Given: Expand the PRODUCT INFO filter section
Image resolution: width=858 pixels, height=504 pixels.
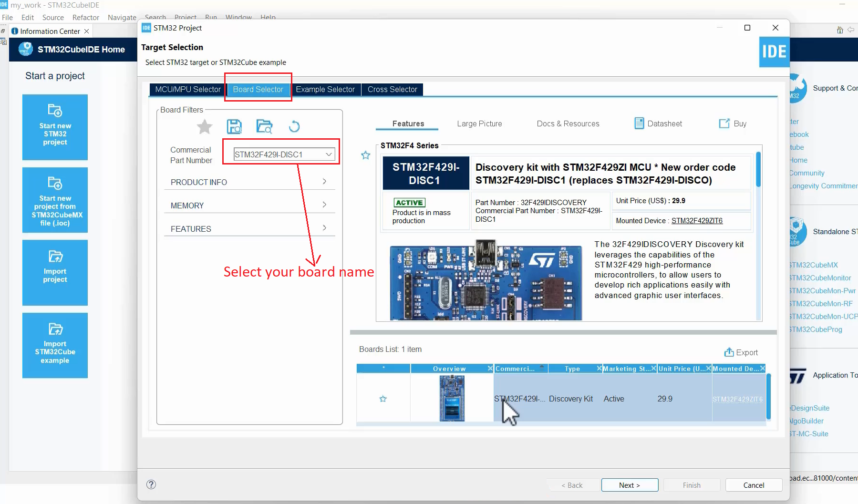Looking at the screenshot, I should click(x=249, y=182).
